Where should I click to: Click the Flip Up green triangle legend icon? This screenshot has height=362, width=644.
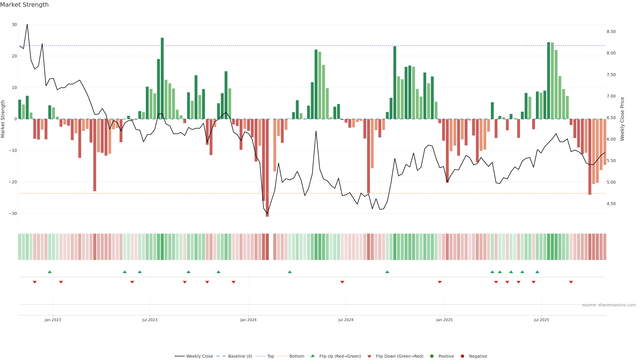point(312,356)
